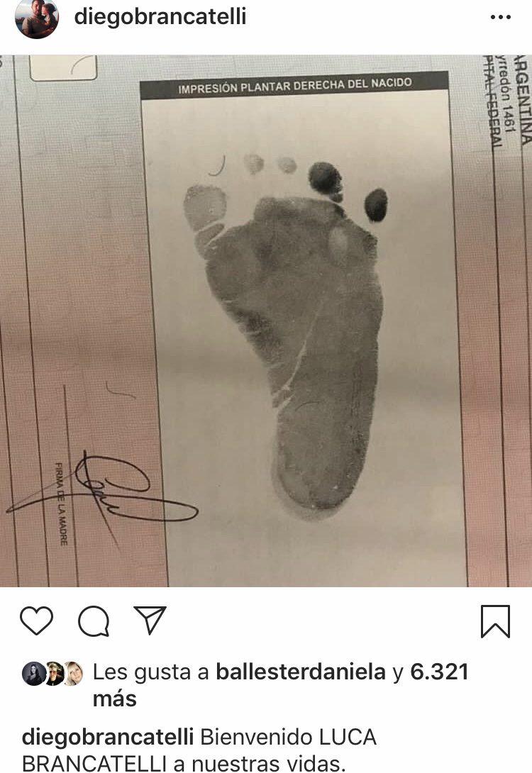The width and height of the screenshot is (532, 773).
Task: Tap the caption text Bienvenido LUCA
Action: click(x=289, y=738)
